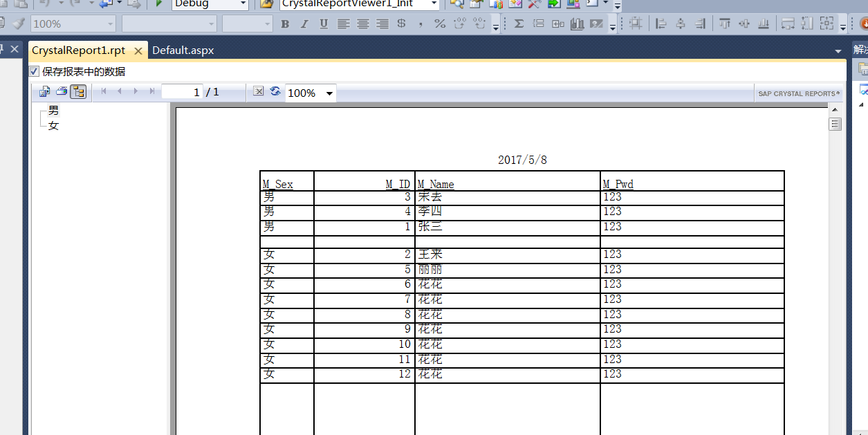Viewport: 868px width, 435px height.
Task: Export the Crystal report
Action: (x=45, y=91)
